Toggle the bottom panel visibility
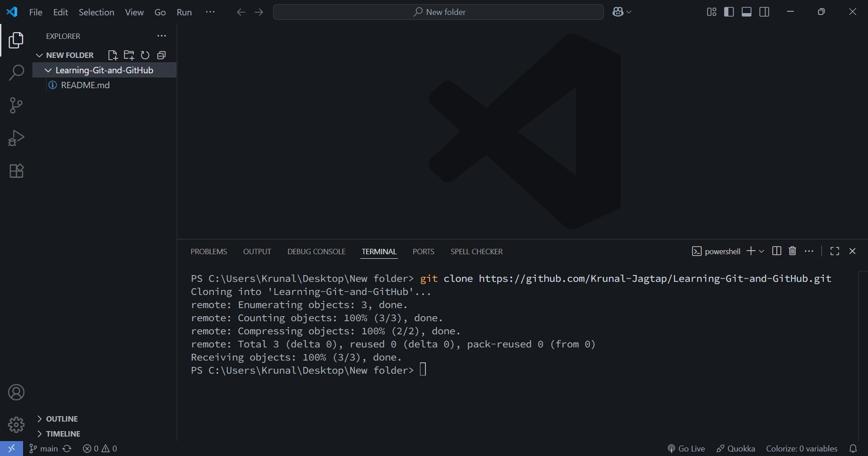The height and width of the screenshot is (456, 868). pos(747,12)
